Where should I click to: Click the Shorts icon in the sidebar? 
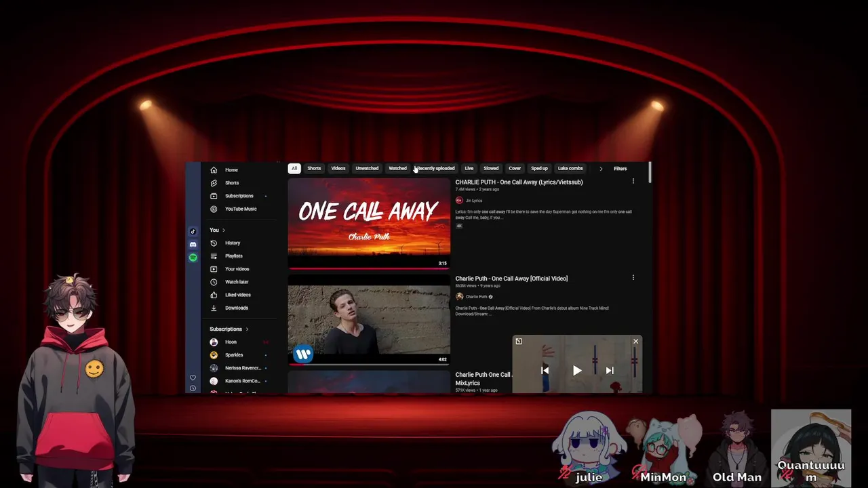click(x=214, y=183)
